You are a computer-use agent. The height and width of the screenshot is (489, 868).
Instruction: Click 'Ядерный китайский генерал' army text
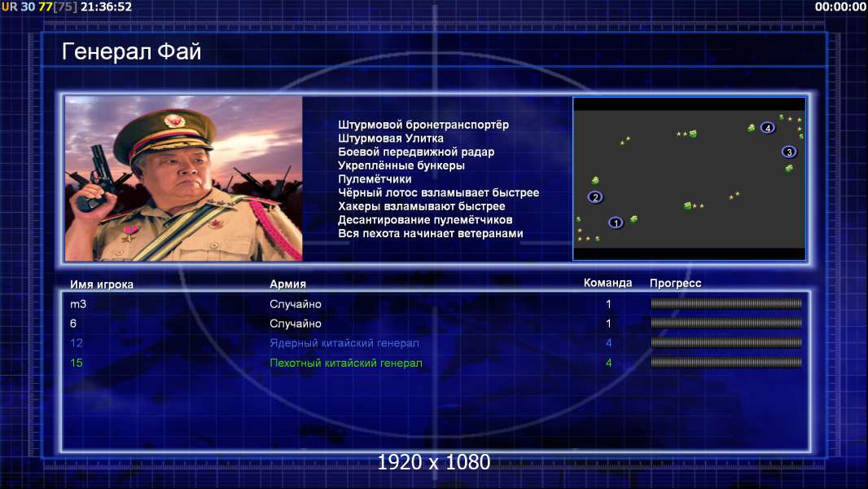344,343
